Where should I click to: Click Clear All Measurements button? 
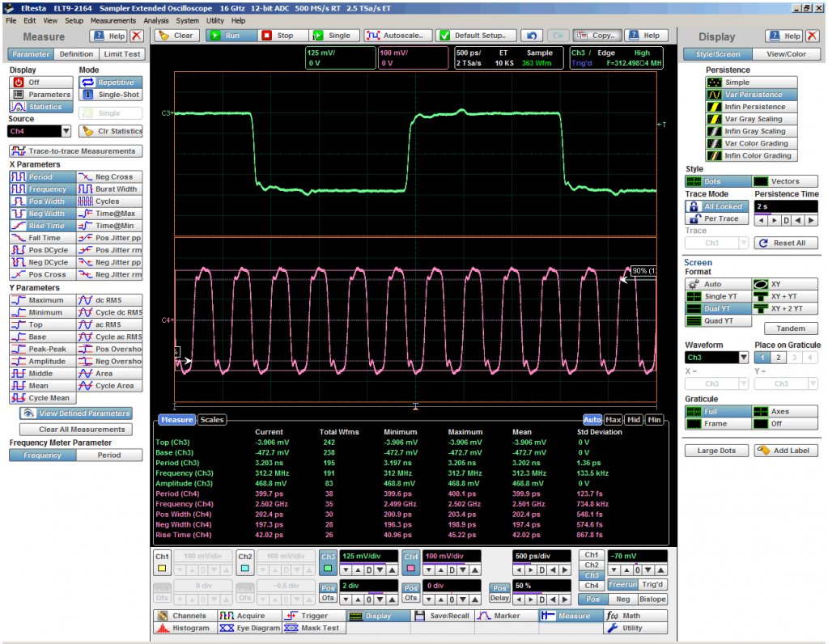tap(76, 430)
